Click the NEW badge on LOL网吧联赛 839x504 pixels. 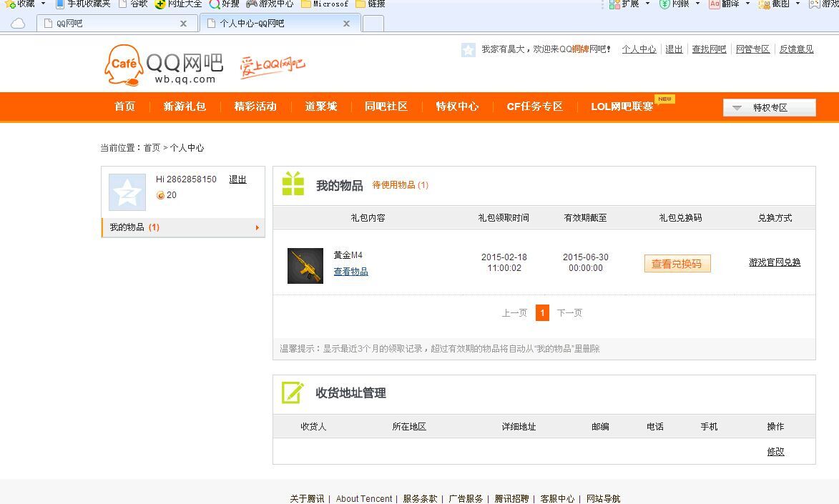pos(664,99)
